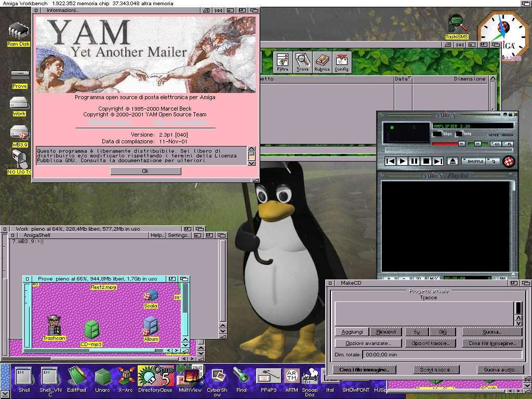Click the Trova search icon
Viewport: 532px width, 399px height.
click(x=302, y=62)
